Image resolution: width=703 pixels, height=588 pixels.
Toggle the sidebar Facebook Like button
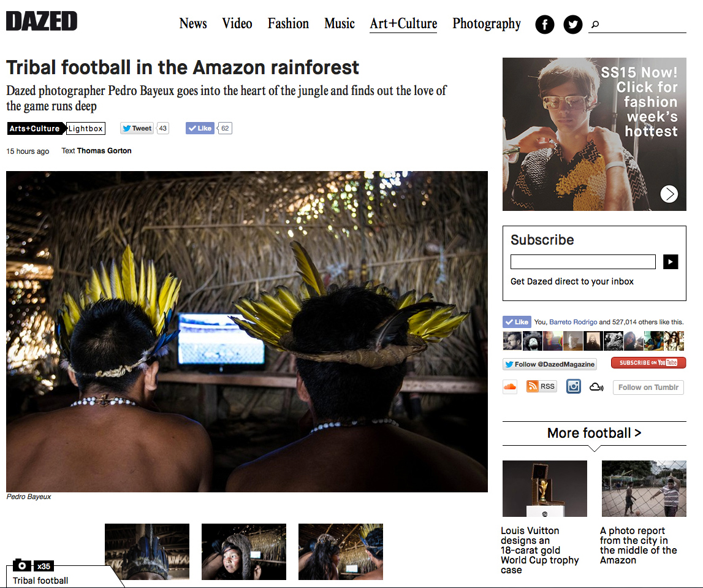[x=517, y=321]
